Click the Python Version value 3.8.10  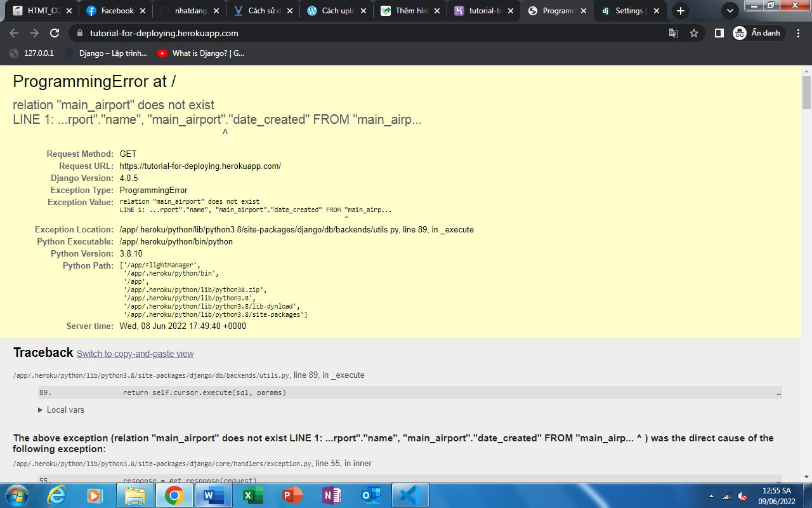click(131, 254)
